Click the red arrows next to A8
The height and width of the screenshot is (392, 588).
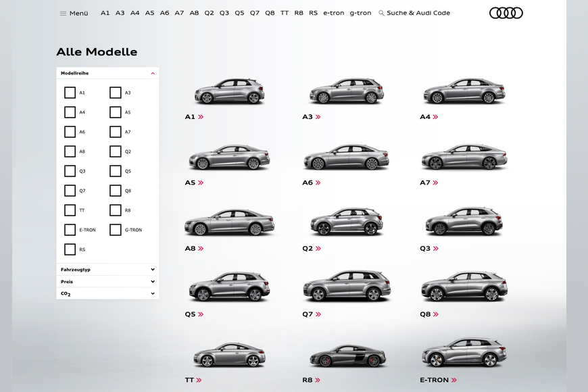click(x=201, y=248)
